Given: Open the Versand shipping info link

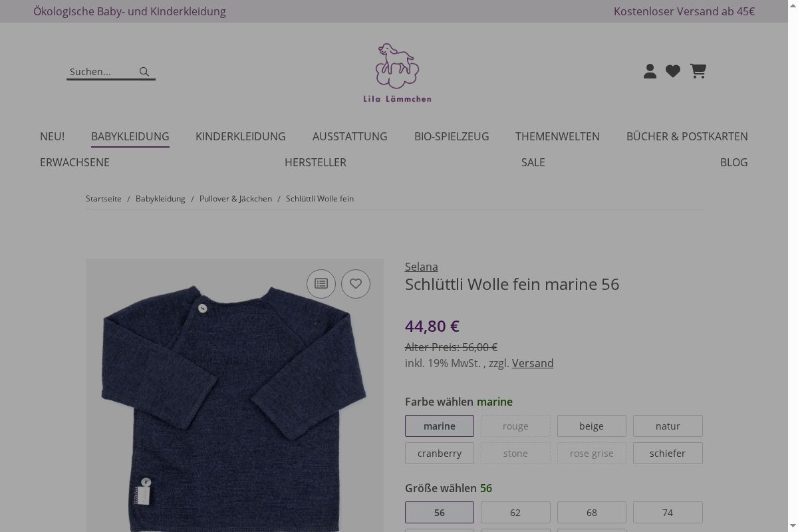Looking at the screenshot, I should coord(533,363).
